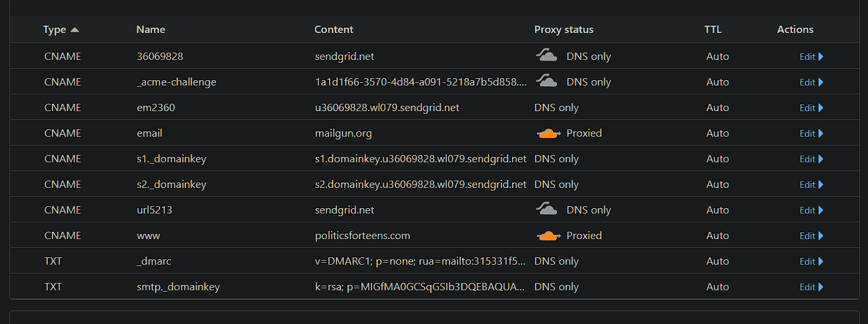Click the TTL column header
Image resolution: width=868 pixels, height=324 pixels.
pyautogui.click(x=713, y=30)
